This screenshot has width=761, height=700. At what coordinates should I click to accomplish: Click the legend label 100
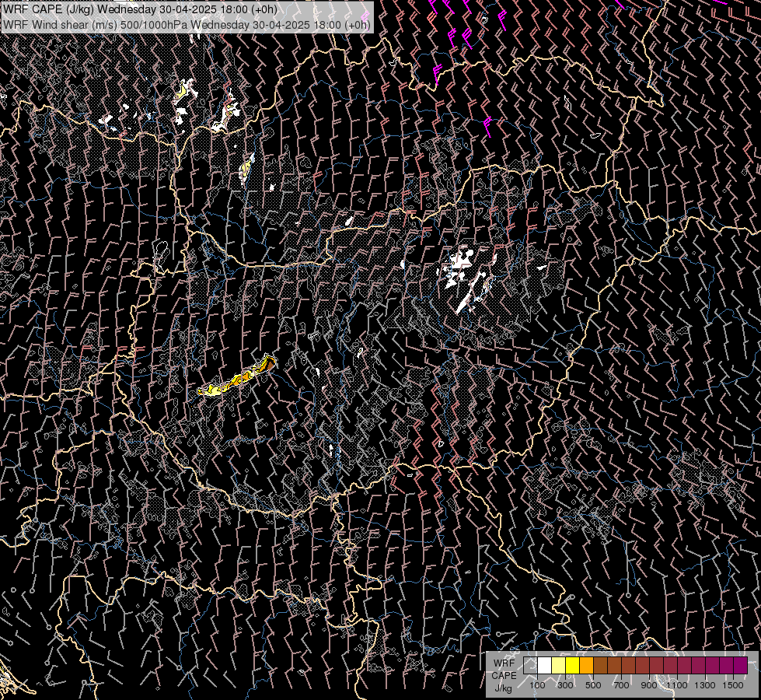(537, 685)
